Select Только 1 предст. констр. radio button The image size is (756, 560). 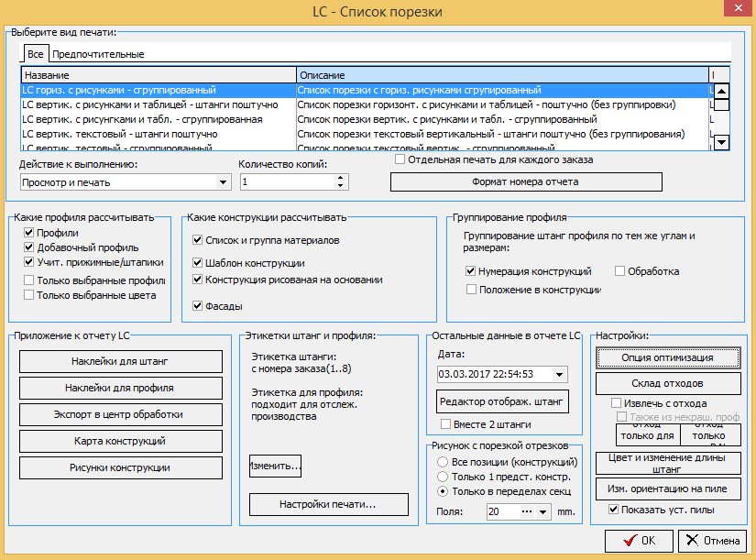click(443, 477)
